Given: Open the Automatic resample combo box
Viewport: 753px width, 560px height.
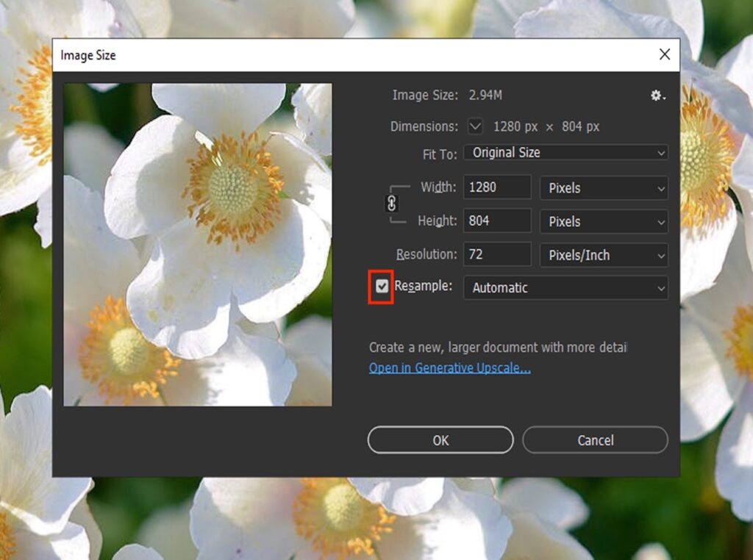Looking at the screenshot, I should pyautogui.click(x=565, y=287).
